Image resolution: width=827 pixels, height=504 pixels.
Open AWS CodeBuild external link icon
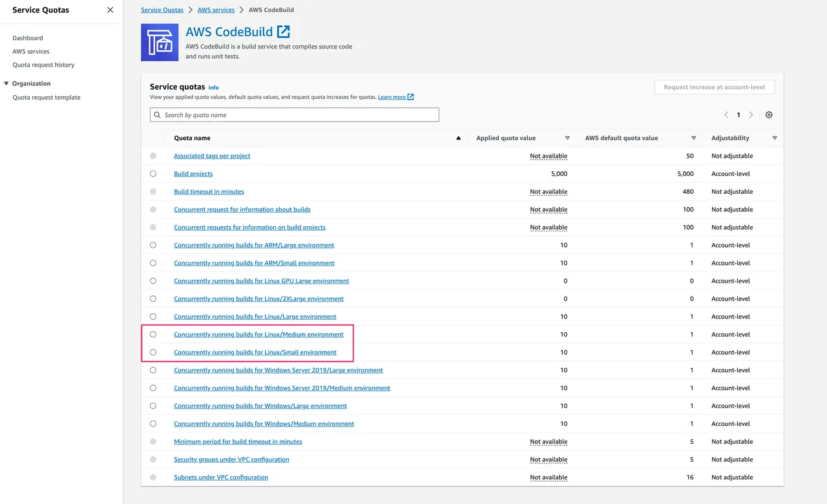click(x=283, y=32)
